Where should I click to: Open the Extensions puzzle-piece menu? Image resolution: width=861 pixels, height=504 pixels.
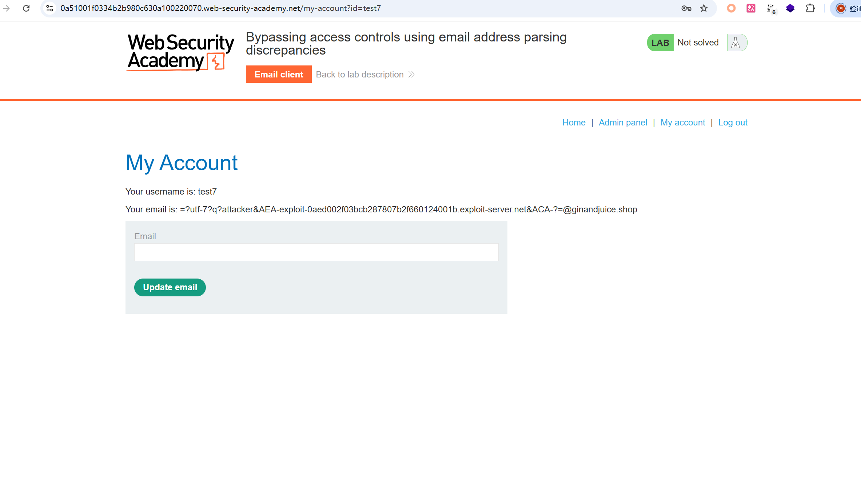pyautogui.click(x=810, y=8)
